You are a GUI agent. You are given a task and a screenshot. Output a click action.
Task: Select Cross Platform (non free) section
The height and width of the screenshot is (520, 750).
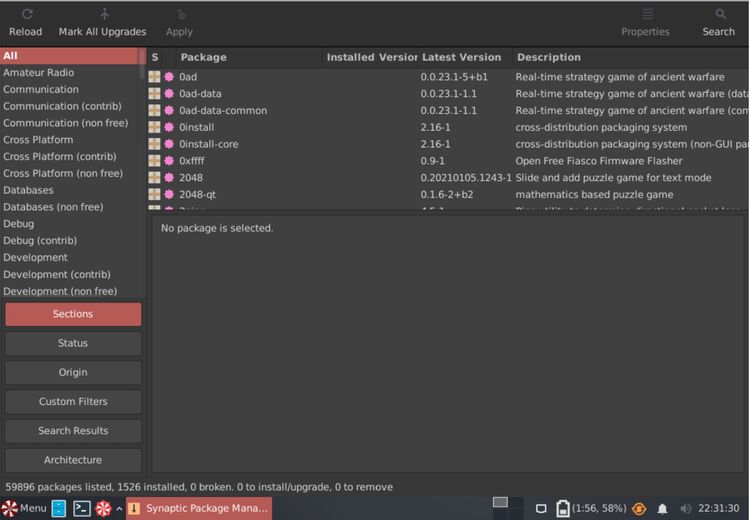69,173
